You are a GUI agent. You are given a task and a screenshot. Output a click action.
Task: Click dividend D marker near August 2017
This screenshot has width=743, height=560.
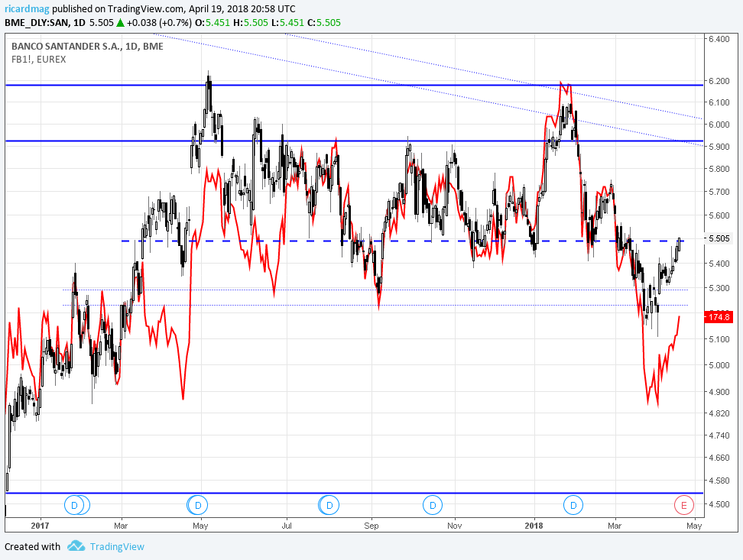329,506
